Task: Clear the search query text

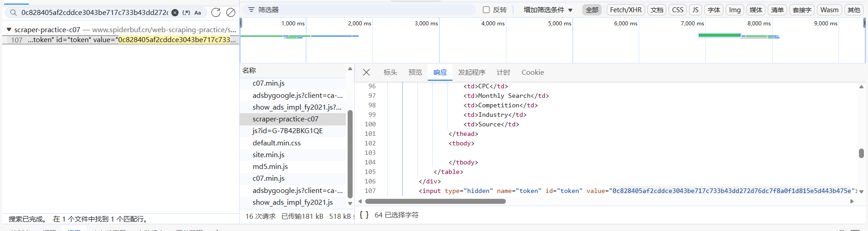Action: pos(175,13)
